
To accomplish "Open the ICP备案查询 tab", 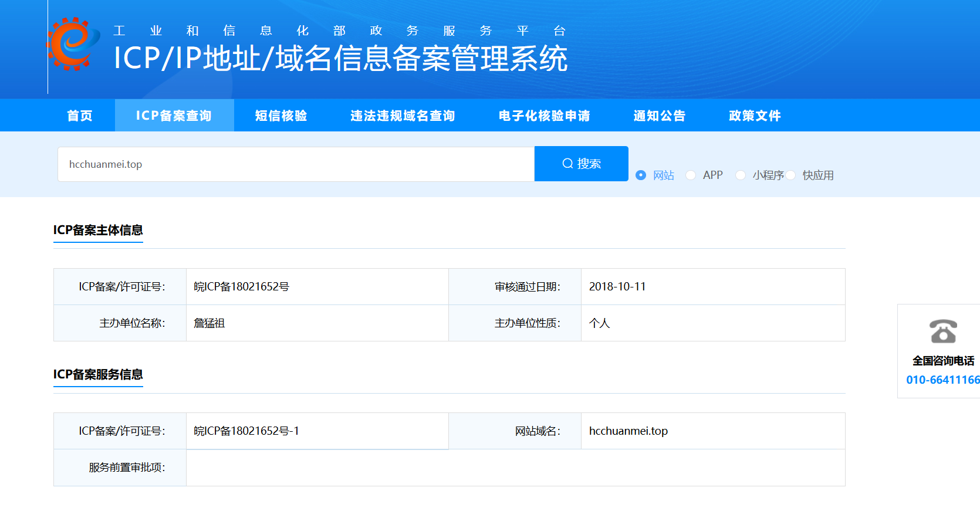I will click(174, 116).
